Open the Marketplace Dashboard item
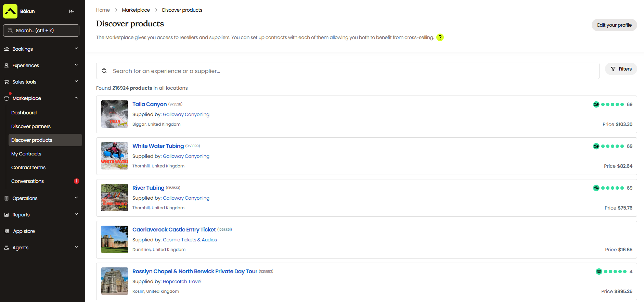 click(24, 113)
